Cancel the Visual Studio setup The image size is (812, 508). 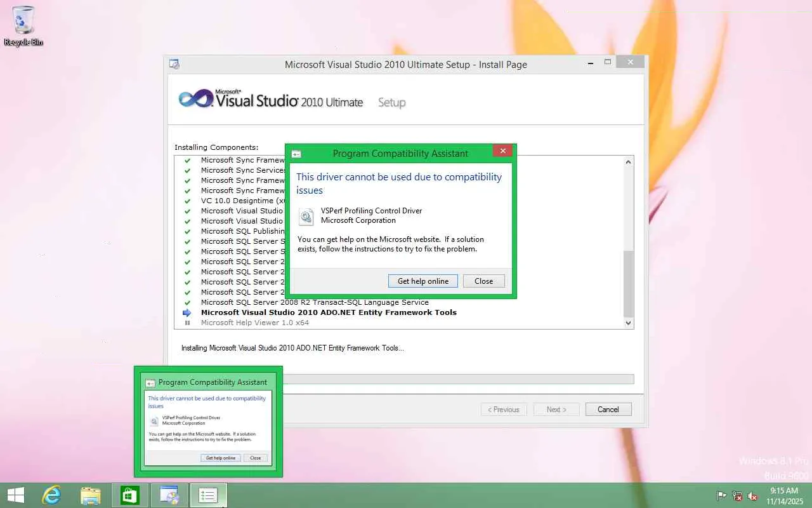(608, 410)
